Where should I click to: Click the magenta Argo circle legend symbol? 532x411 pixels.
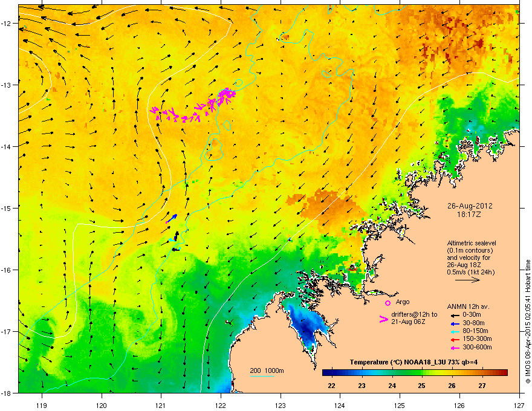[388, 303]
